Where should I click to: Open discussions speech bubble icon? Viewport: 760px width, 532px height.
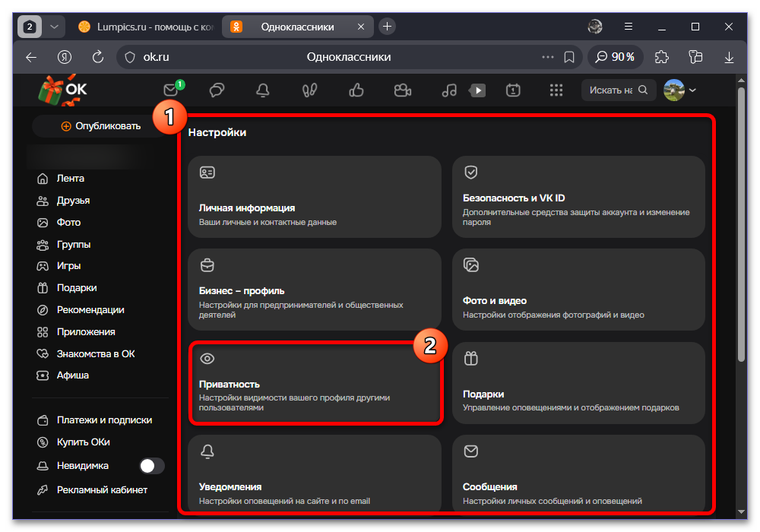tap(217, 90)
